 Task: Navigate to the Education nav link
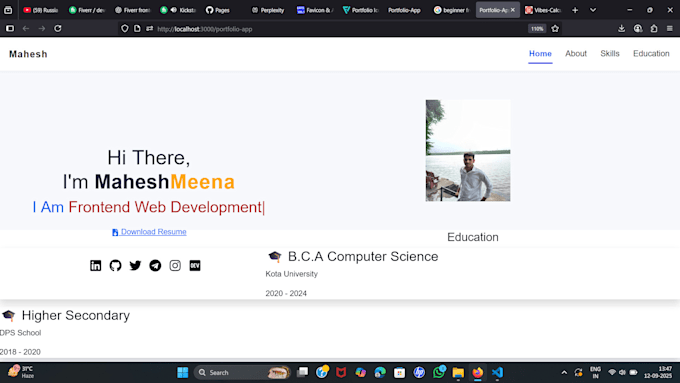click(x=651, y=54)
